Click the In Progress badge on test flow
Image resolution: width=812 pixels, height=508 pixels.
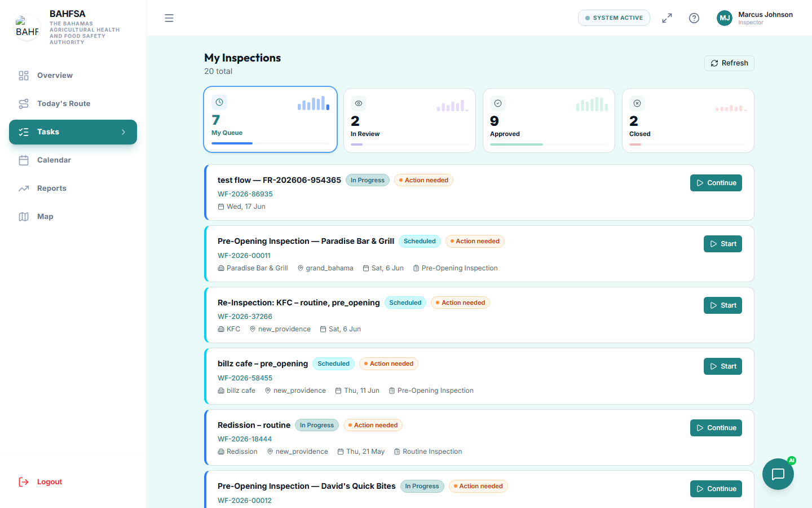coord(368,180)
